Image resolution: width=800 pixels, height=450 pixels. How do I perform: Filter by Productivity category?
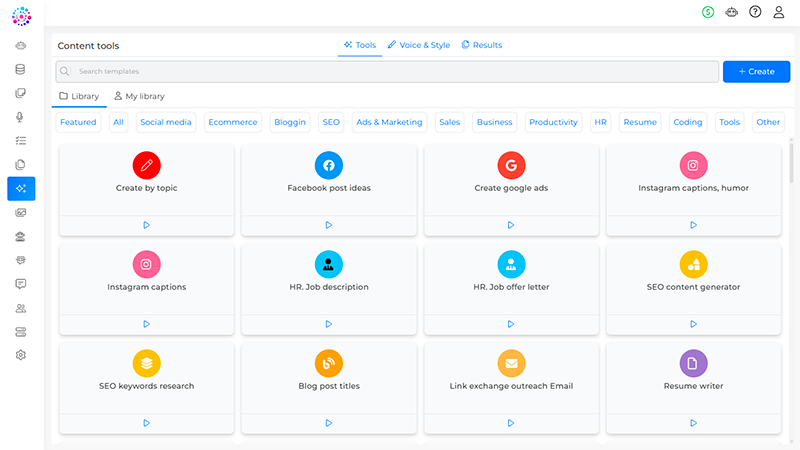point(554,122)
